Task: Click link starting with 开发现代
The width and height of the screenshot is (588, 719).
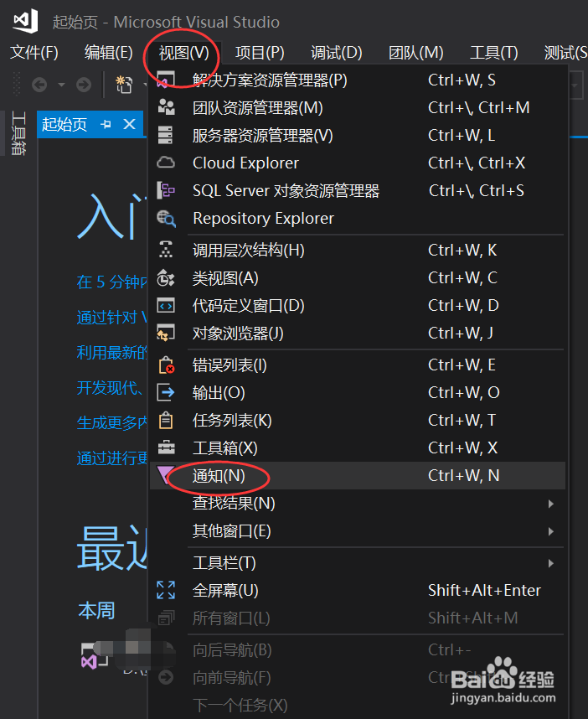Action: [x=110, y=387]
